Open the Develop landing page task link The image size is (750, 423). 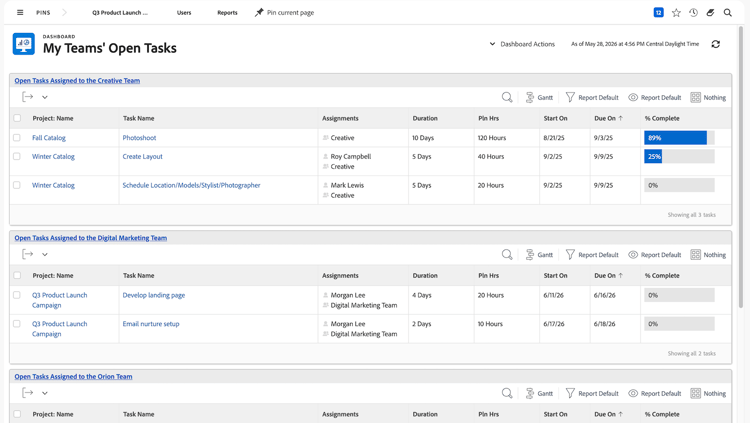(154, 295)
